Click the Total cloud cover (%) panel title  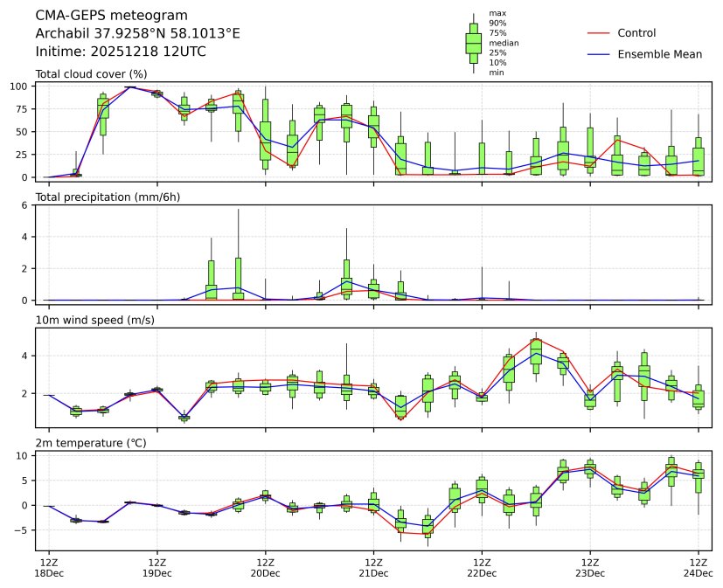(x=91, y=74)
